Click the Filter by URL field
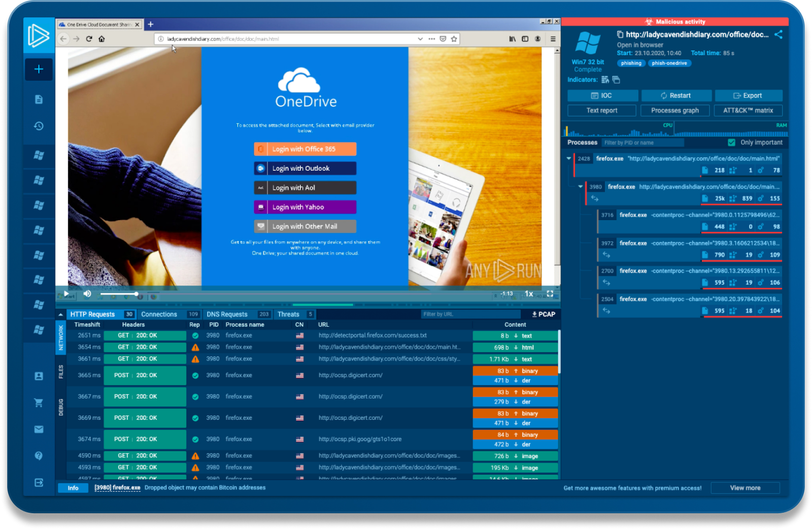The width and height of the screenshot is (812, 530). (x=471, y=314)
